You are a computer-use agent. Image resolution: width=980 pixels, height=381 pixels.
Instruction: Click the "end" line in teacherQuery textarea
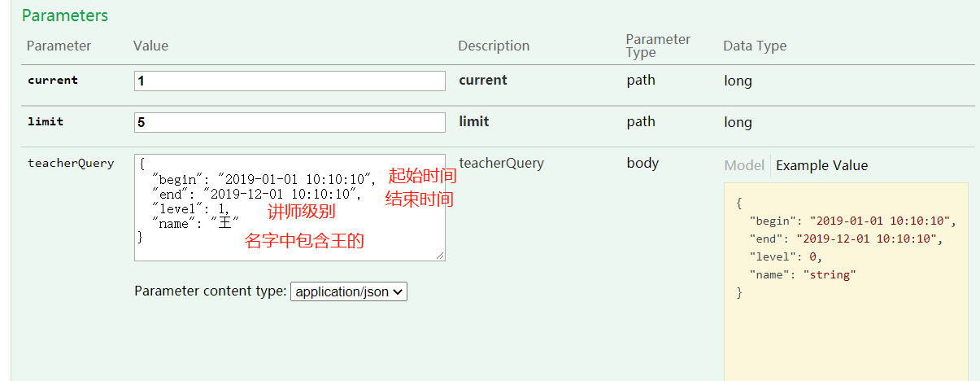tap(257, 194)
